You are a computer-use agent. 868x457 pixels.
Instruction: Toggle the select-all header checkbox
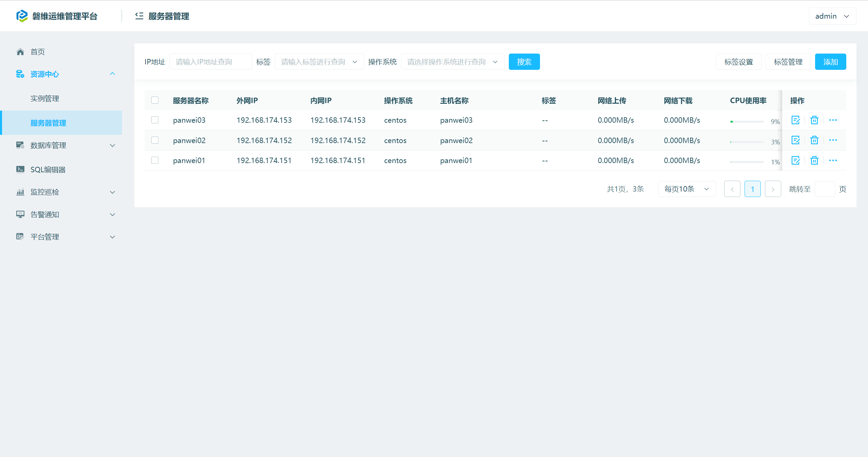point(155,100)
